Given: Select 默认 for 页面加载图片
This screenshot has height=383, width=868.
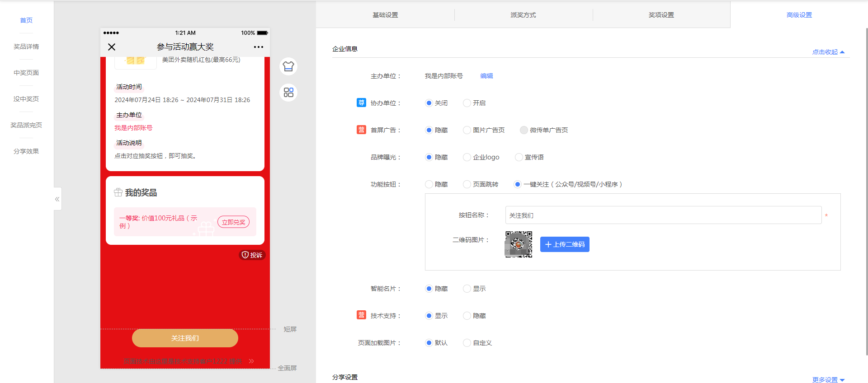Looking at the screenshot, I should (x=429, y=343).
